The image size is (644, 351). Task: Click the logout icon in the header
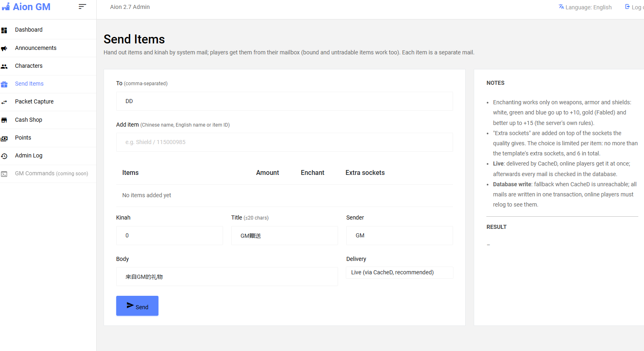pyautogui.click(x=627, y=7)
